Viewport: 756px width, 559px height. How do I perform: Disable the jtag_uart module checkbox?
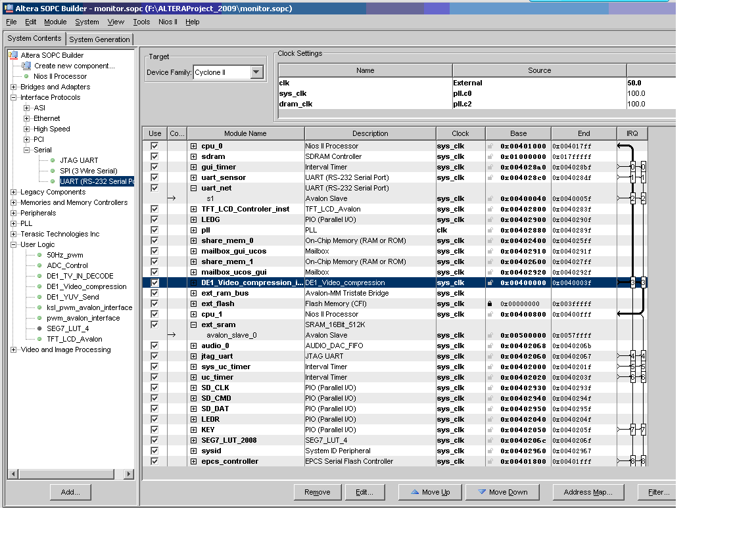(x=154, y=356)
